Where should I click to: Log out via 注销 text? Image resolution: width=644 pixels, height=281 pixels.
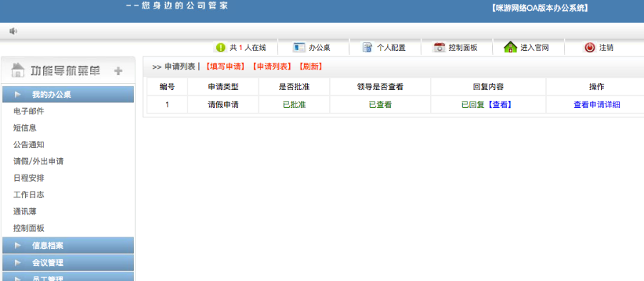(x=606, y=48)
